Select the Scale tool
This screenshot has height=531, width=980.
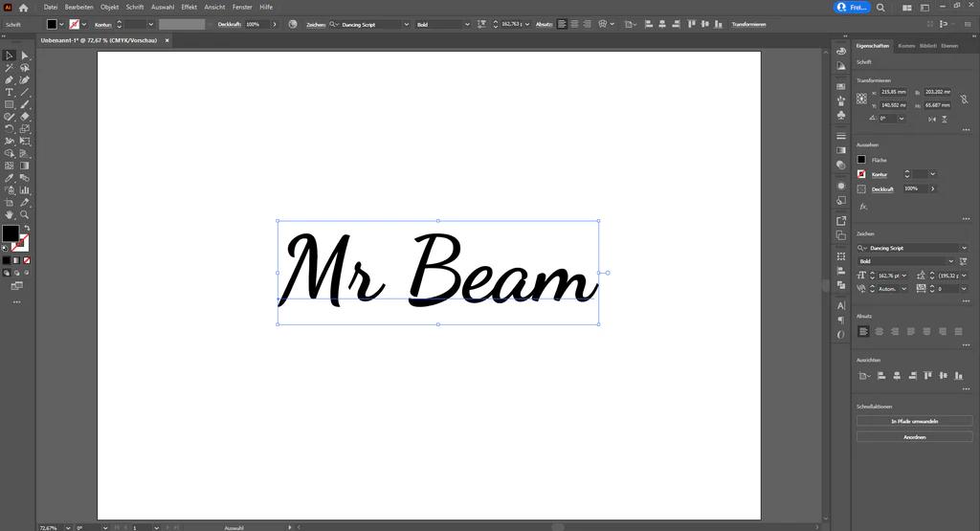click(x=25, y=129)
